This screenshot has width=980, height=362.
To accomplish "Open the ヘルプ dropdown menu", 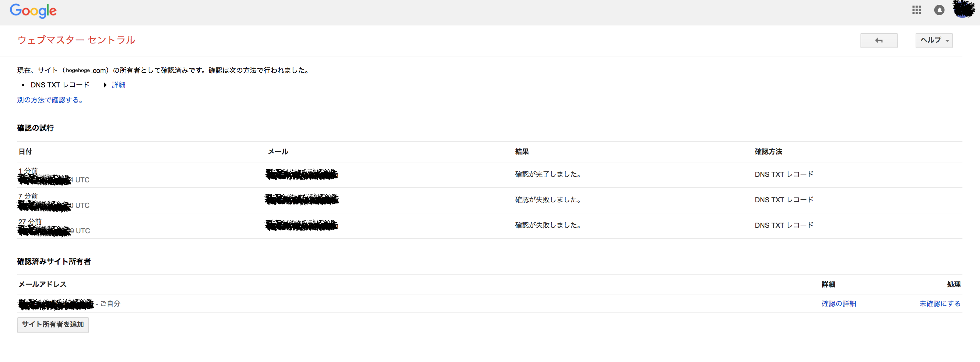I will coord(934,40).
